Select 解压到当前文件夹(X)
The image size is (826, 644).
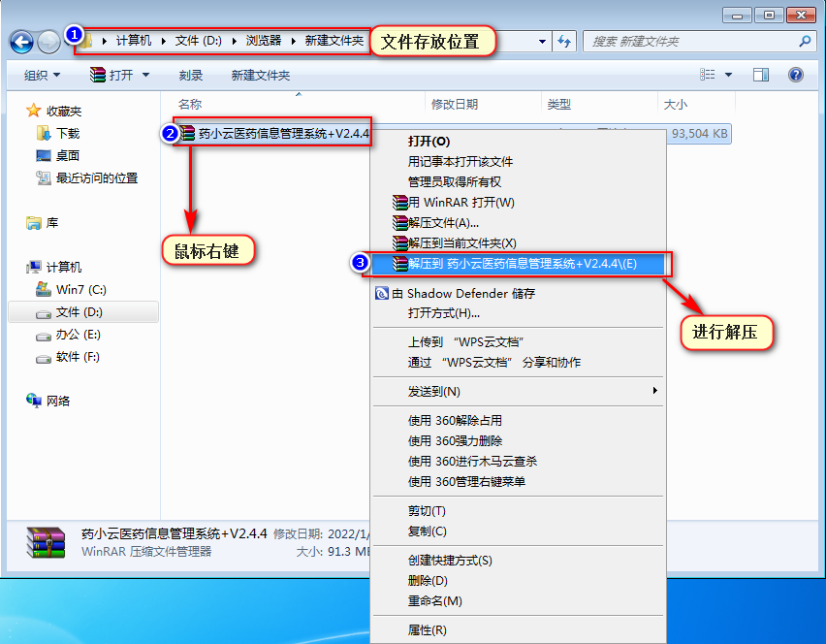[x=462, y=242]
